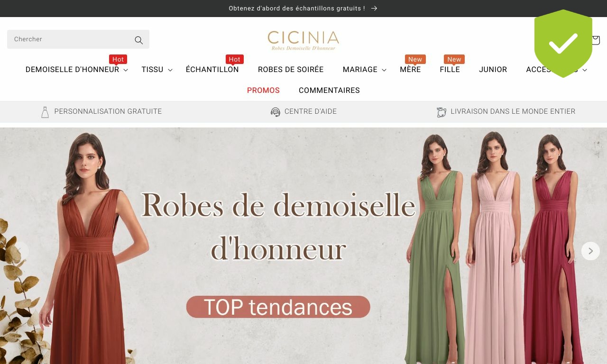607x364 pixels.
Task: Expand the Tissu menu chevron
Action: (x=170, y=70)
